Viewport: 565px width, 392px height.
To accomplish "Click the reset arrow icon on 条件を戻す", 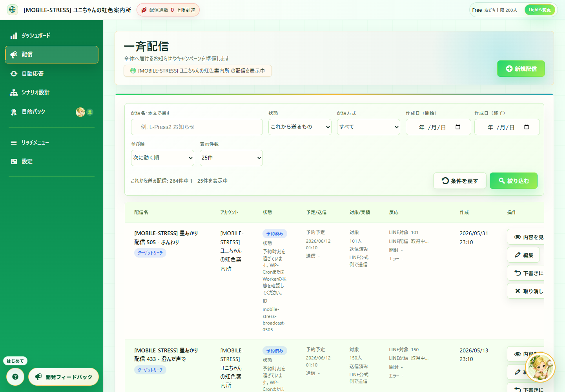I will click(x=445, y=181).
